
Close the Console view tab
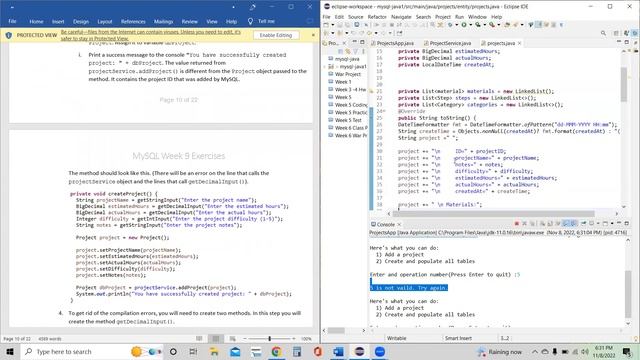(399, 224)
